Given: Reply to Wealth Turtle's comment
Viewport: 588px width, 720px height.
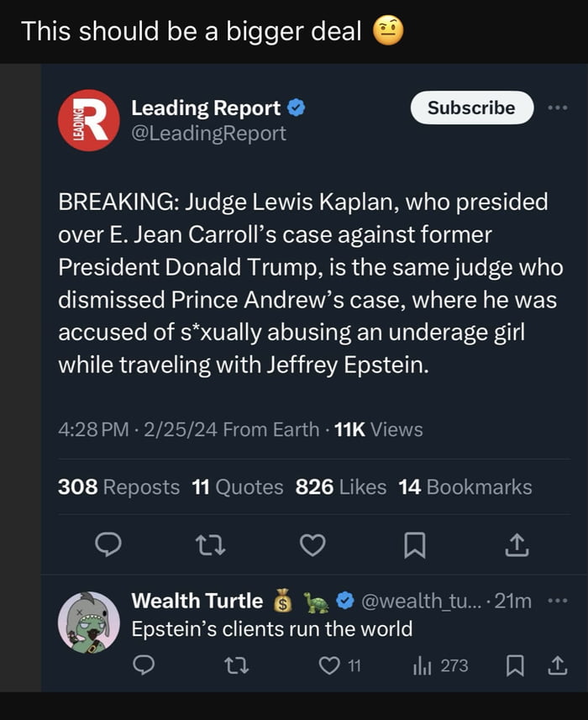Looking at the screenshot, I should point(144,666).
